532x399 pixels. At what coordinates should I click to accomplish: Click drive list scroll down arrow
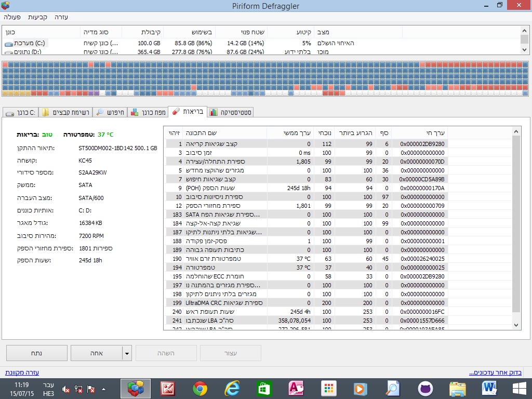tap(524, 50)
